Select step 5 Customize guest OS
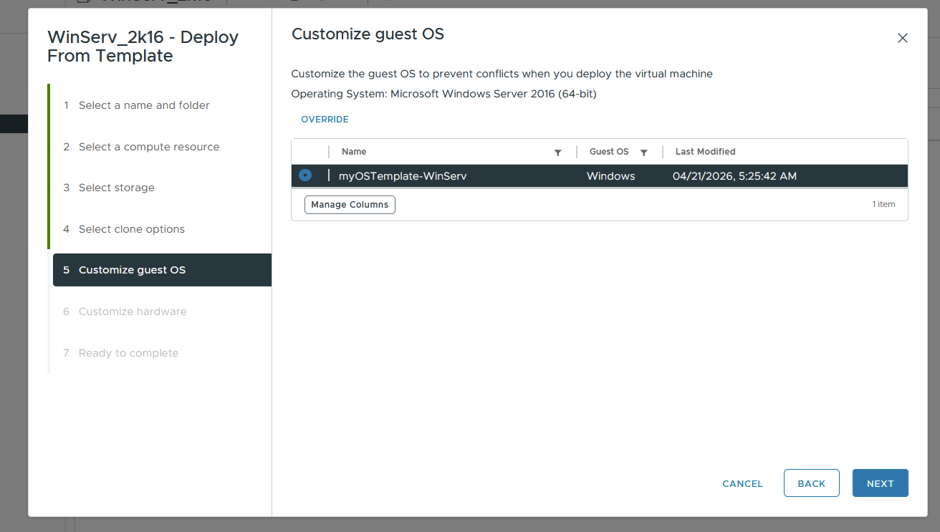This screenshot has width=940, height=532. [x=162, y=270]
